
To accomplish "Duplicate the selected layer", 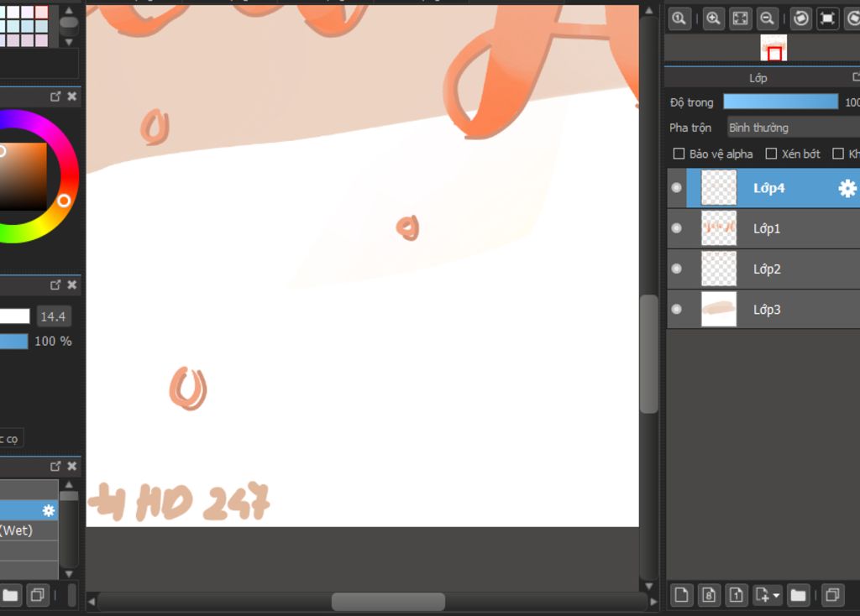I will coord(832,595).
